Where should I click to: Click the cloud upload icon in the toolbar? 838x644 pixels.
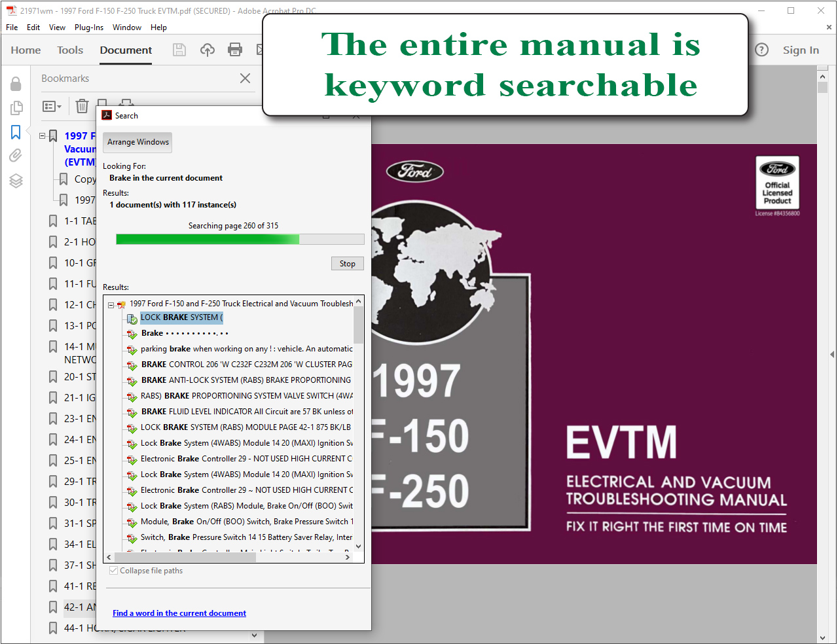pos(208,50)
